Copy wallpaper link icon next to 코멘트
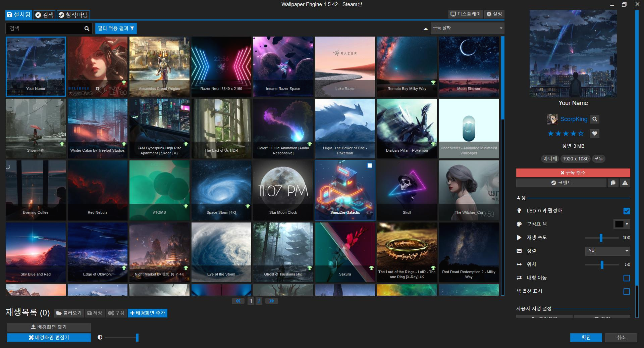The width and height of the screenshot is (644, 348). 613,183
